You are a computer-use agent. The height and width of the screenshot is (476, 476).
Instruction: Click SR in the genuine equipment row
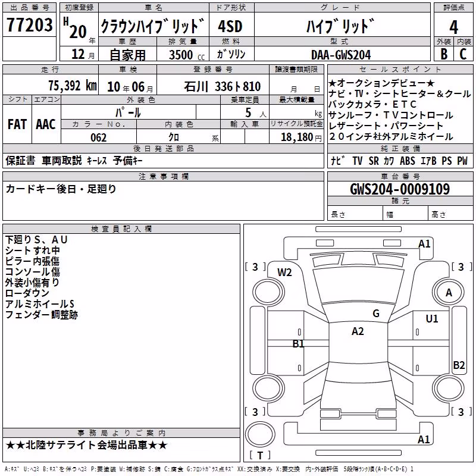pos(374,161)
